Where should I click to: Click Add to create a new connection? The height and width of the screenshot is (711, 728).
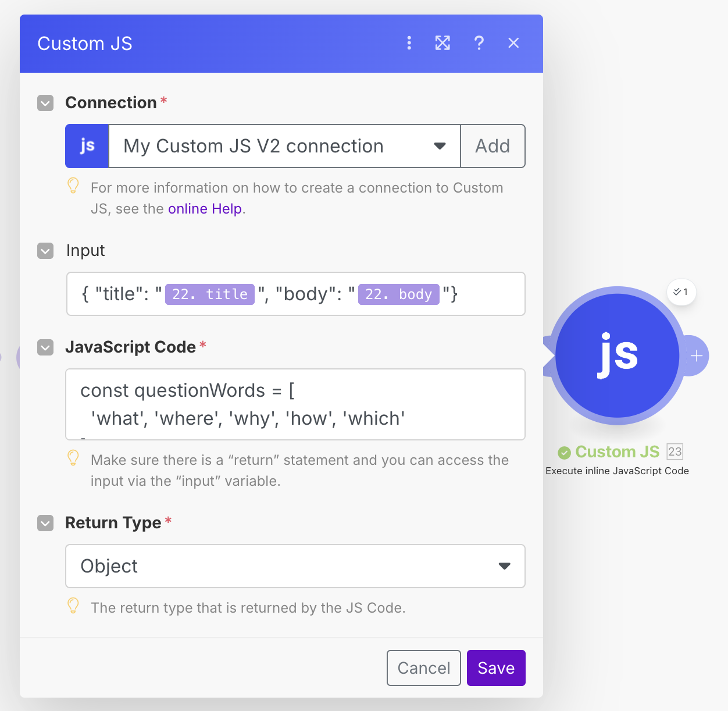[493, 146]
